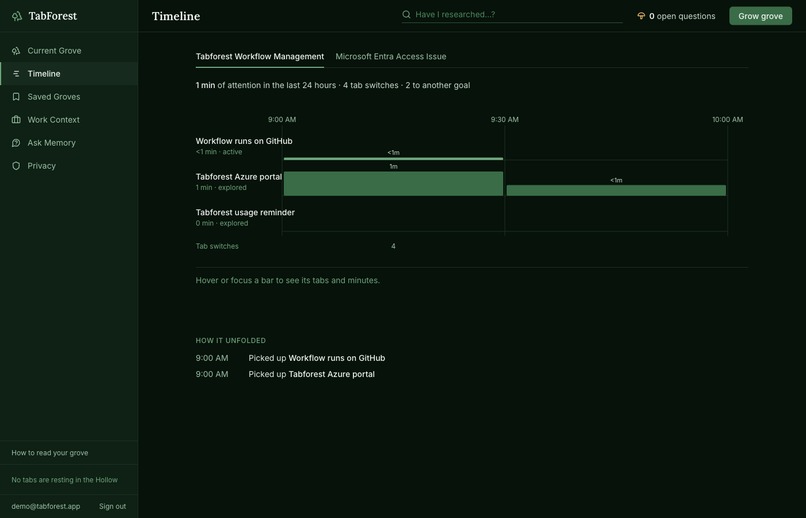The image size is (806, 518).
Task: Click the Tab switches row label
Action: click(x=217, y=246)
